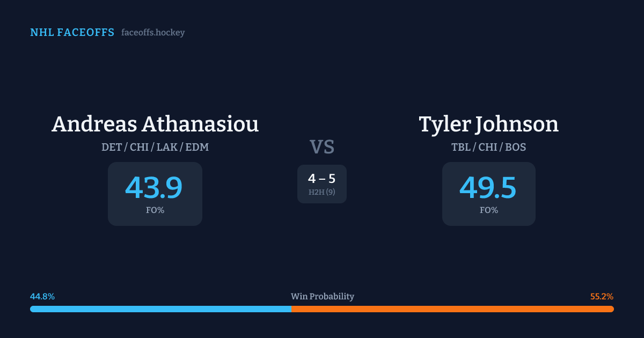This screenshot has height=338, width=644.
Task: Click the Win Probability label
Action: click(322, 297)
